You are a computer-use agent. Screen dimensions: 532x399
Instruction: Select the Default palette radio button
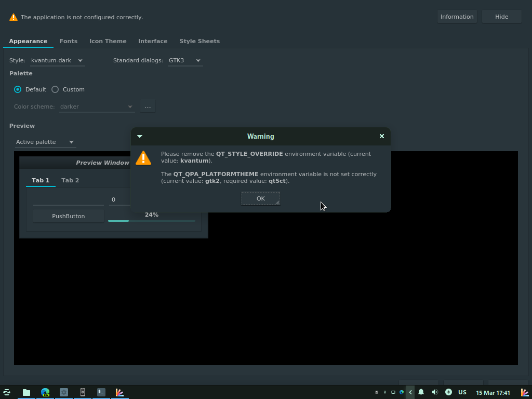pyautogui.click(x=18, y=89)
